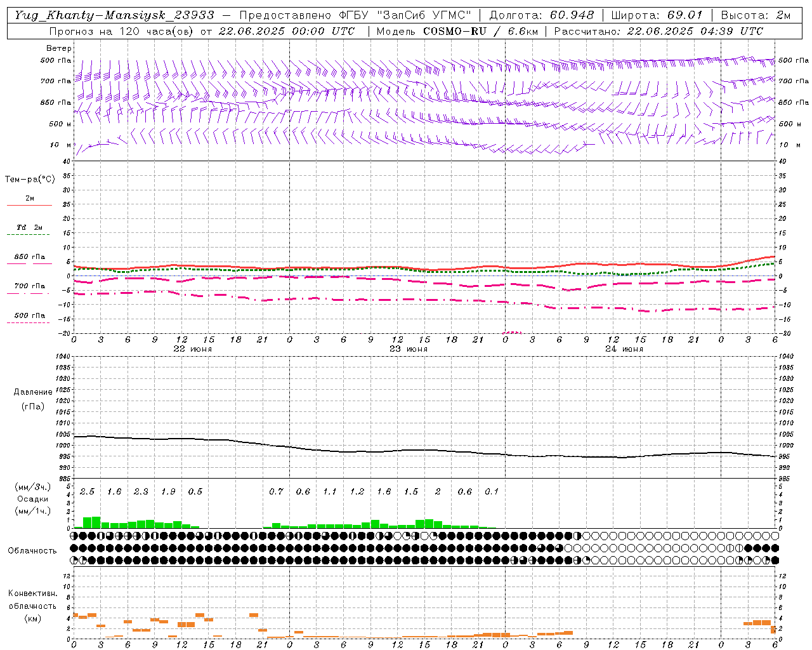This screenshot has height=650, width=812.
Task: Click the Конвективн. convective cloud label
Action: pos(32,594)
